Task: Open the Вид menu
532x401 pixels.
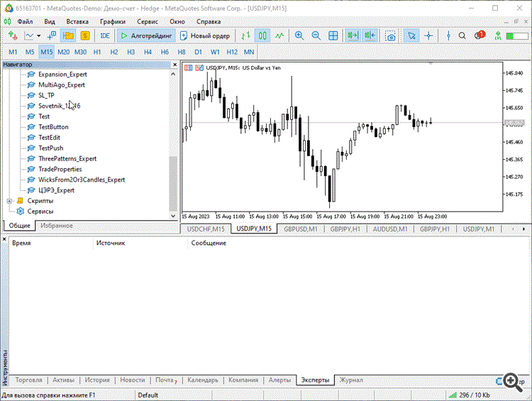Action: pos(50,21)
